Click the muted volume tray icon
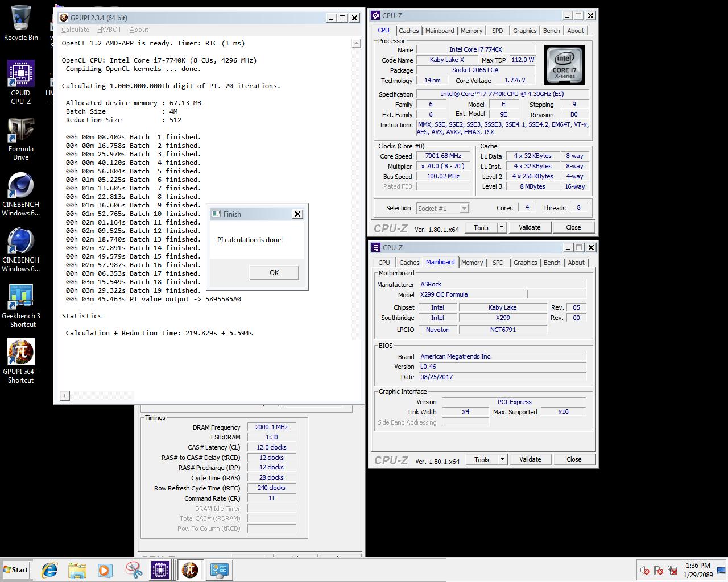Screen dimensions: 728x582 (x=644, y=571)
